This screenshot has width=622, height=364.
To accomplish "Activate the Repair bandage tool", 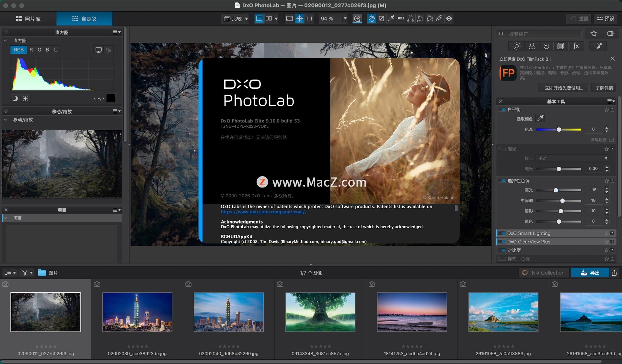I will tap(439, 18).
